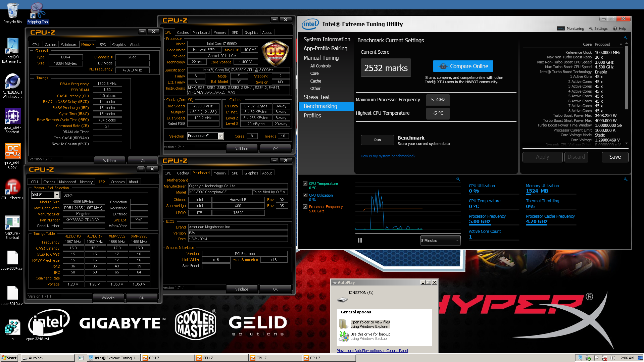
Task: Open System Information in XTU sidebar
Action: pyautogui.click(x=327, y=39)
